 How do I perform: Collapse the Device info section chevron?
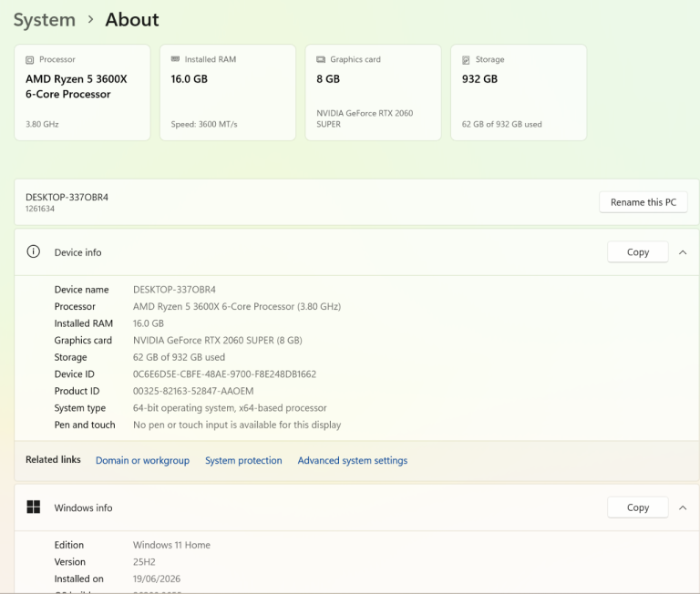pyautogui.click(x=683, y=252)
